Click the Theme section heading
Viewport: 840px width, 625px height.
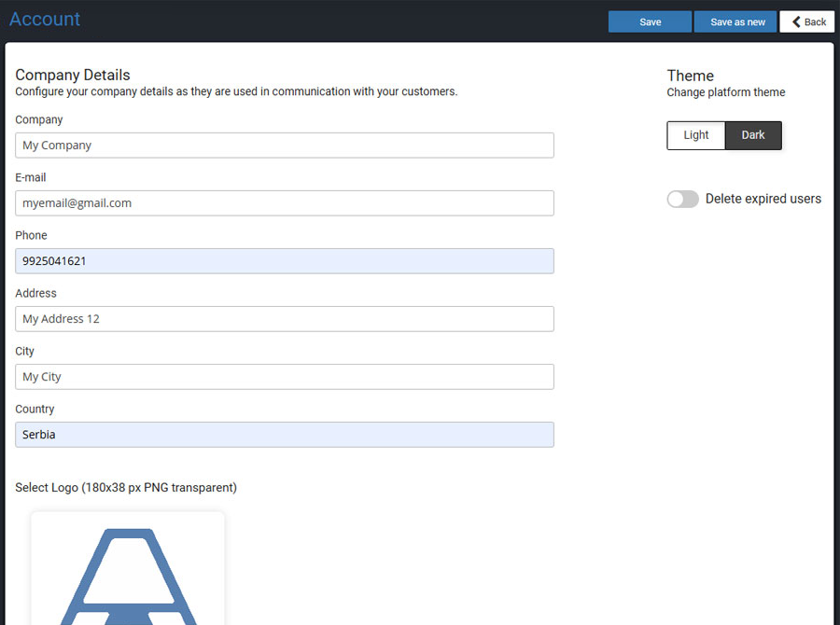coord(690,76)
